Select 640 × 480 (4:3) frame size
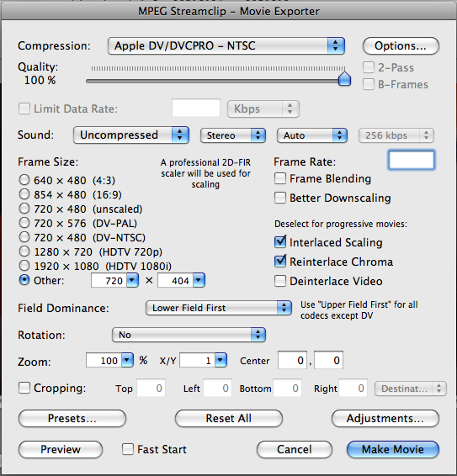The height and width of the screenshot is (476, 457). pyautogui.click(x=24, y=180)
